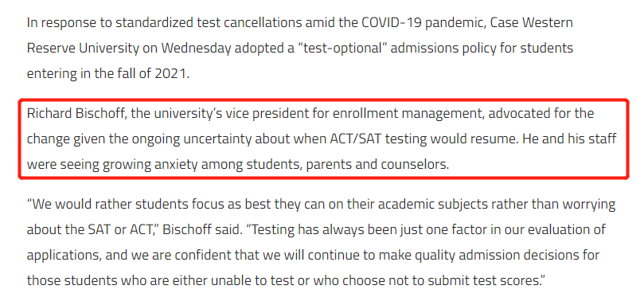The height and width of the screenshot is (301, 644).
Task: Click "ACT/SAT testing" in the highlighted paragraph
Action: point(378,139)
